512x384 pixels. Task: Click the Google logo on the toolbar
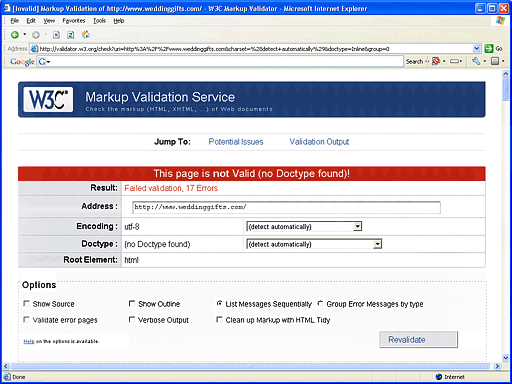(x=22, y=62)
